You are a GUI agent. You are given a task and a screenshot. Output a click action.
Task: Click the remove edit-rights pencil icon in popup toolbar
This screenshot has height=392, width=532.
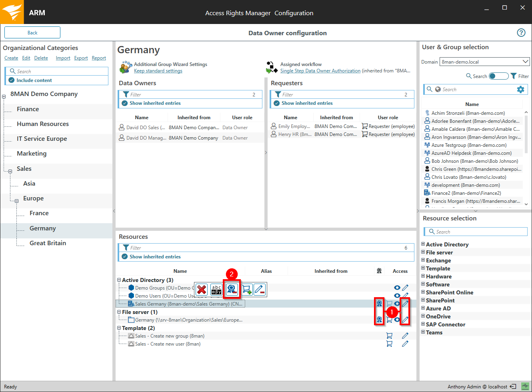click(260, 289)
